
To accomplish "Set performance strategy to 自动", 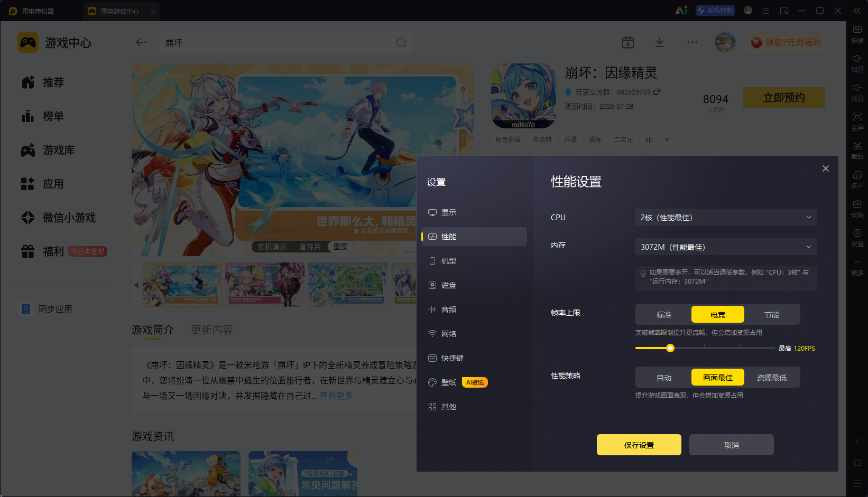I will 664,378.
